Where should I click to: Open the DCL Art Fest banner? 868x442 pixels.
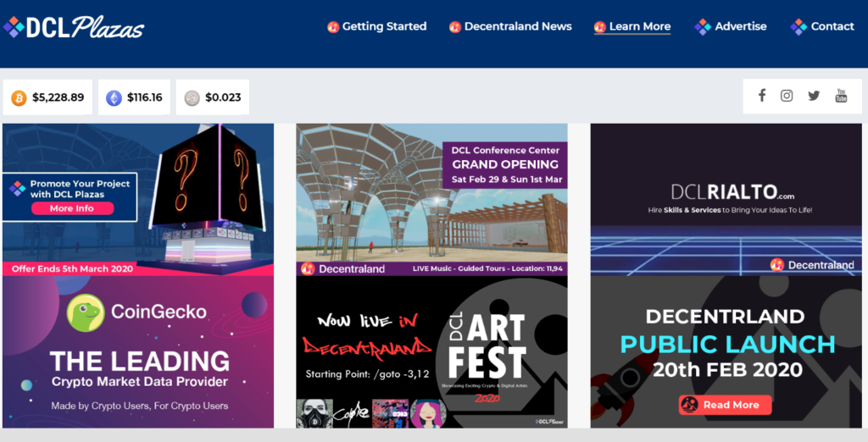tap(431, 352)
